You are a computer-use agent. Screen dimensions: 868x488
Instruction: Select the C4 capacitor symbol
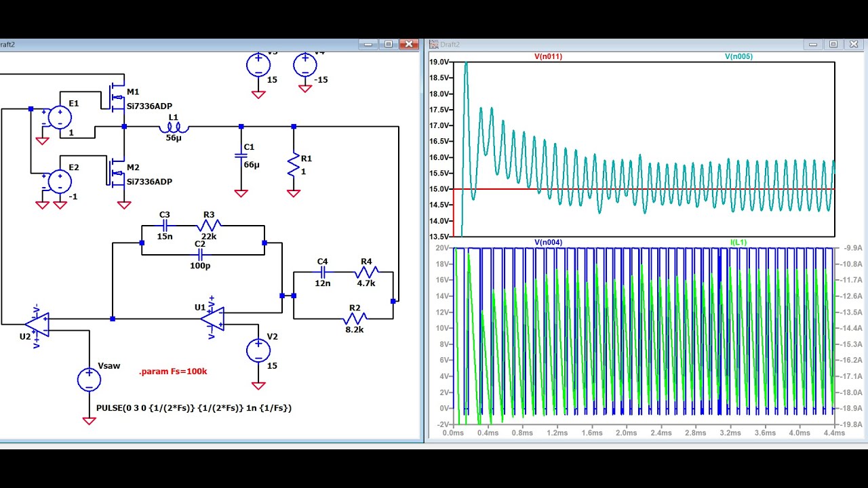tap(323, 272)
